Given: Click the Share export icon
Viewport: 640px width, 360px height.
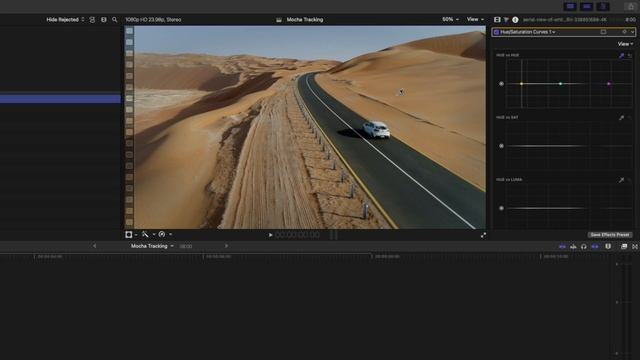Looking at the screenshot, I should [x=631, y=6].
